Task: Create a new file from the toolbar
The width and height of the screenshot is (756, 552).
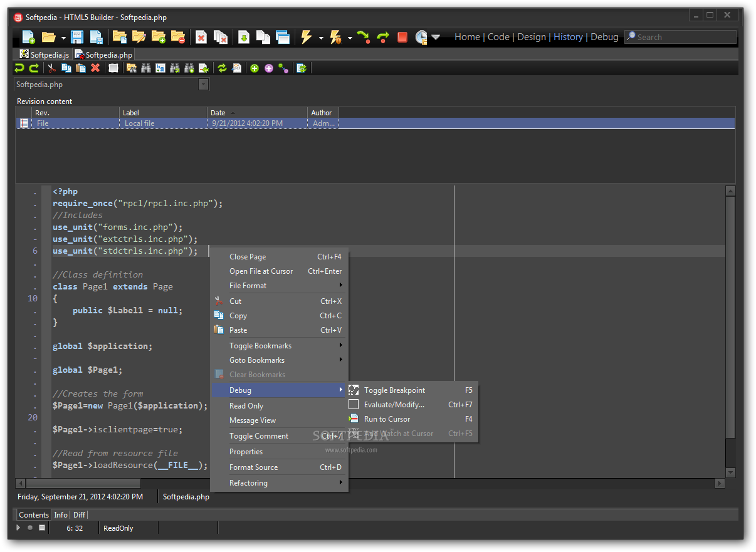Action: 28,37
